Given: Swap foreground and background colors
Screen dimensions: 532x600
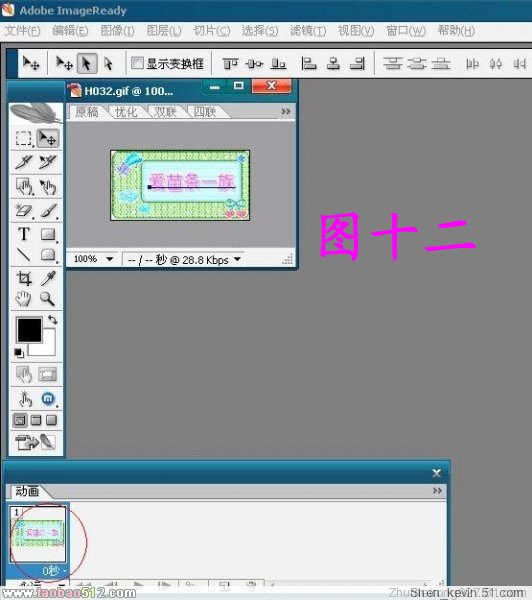Looking at the screenshot, I should 53,320.
